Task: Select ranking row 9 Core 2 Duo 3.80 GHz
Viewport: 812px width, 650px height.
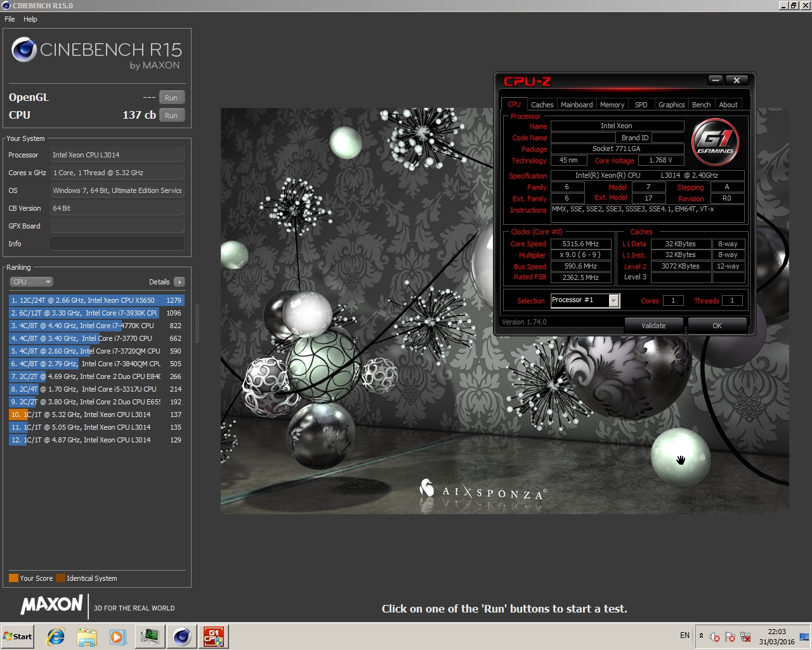Action: coord(96,402)
